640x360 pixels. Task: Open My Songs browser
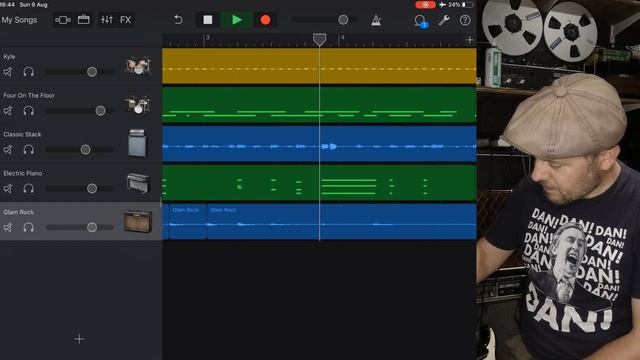tap(19, 20)
